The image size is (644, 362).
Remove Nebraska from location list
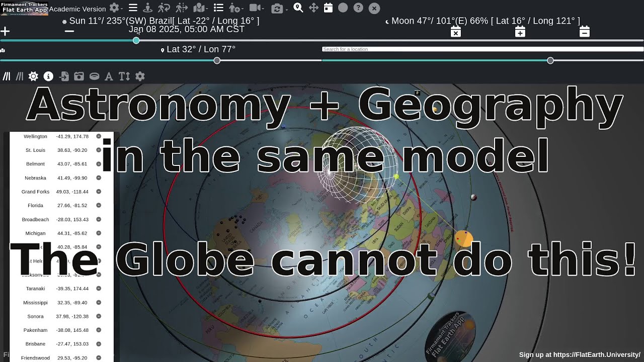(99, 177)
